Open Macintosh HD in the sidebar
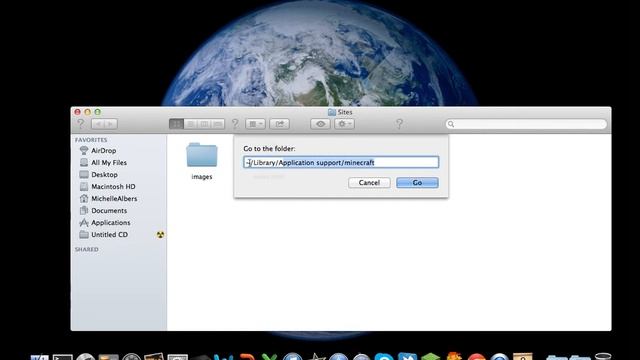This screenshot has height=360, width=640. [x=113, y=187]
